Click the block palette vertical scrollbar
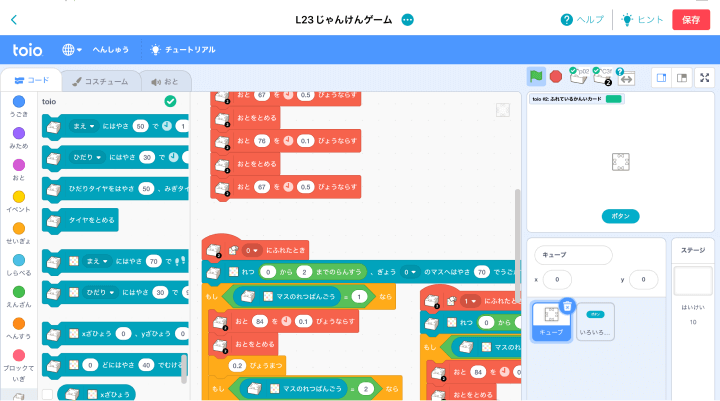The width and height of the screenshot is (720, 401). (184, 369)
